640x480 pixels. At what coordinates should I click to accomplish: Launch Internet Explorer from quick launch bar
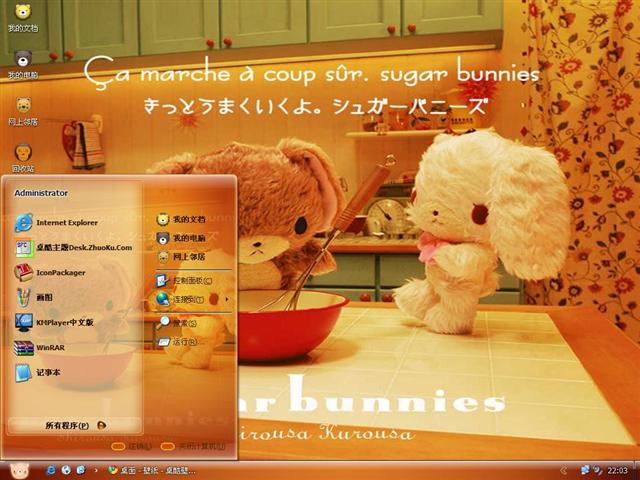click(51, 470)
